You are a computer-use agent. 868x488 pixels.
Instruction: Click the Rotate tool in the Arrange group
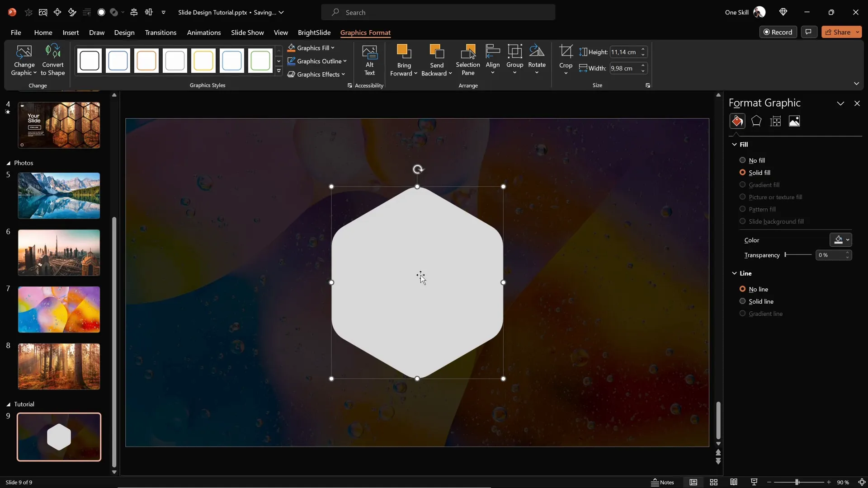click(x=537, y=60)
